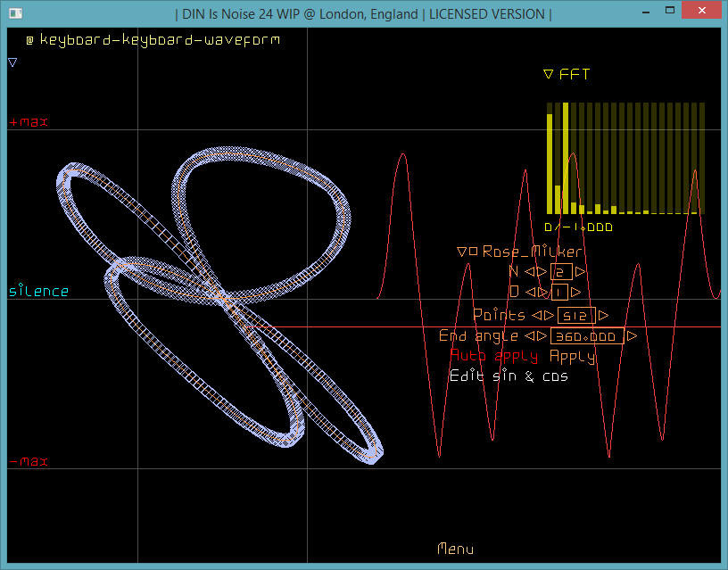
Task: Toggle the Auto apply option
Action: [495, 357]
